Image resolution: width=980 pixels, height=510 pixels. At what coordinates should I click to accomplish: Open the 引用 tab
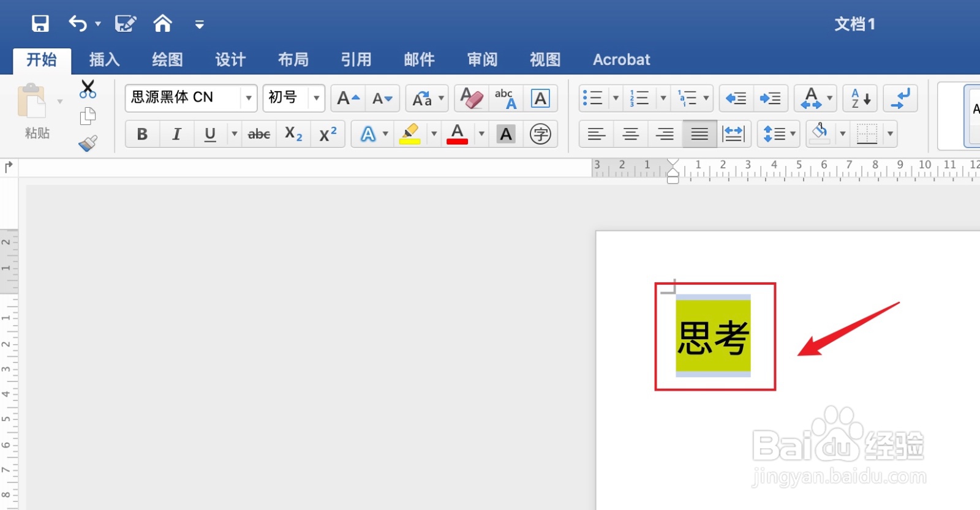pyautogui.click(x=356, y=59)
